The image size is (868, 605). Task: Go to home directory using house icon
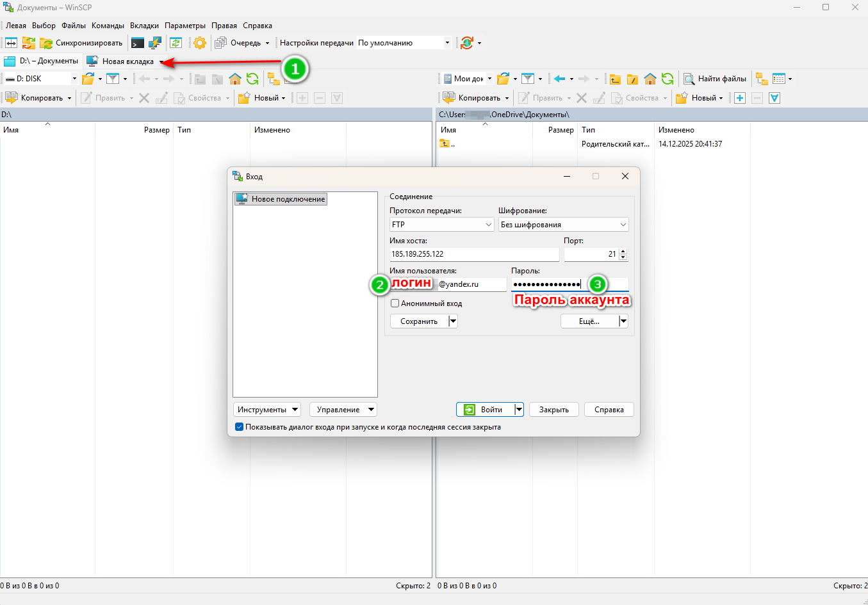pyautogui.click(x=650, y=78)
